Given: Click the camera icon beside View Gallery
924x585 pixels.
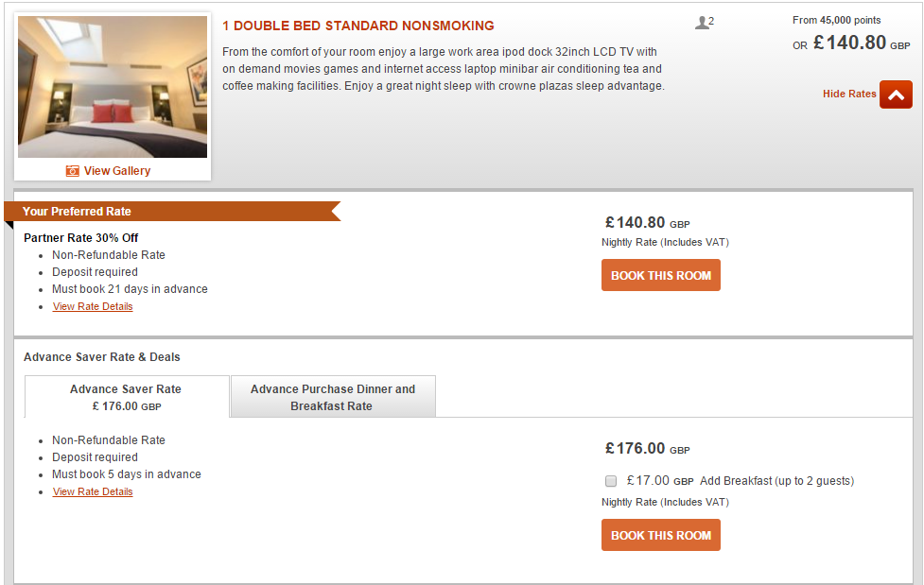Looking at the screenshot, I should [x=73, y=171].
